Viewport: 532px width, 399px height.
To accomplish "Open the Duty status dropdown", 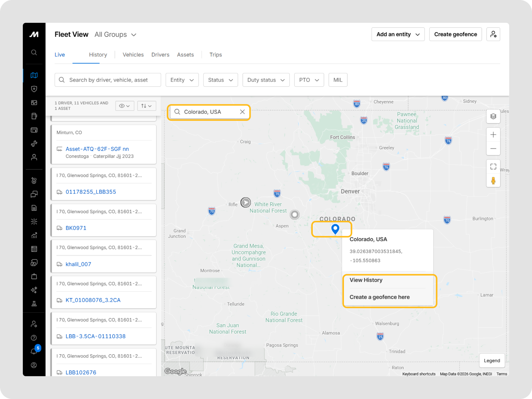I will tap(266, 80).
